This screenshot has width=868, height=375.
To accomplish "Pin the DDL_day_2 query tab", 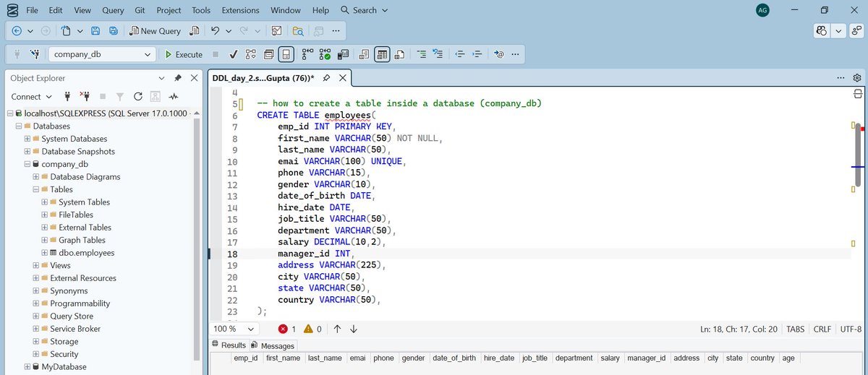I will point(327,78).
